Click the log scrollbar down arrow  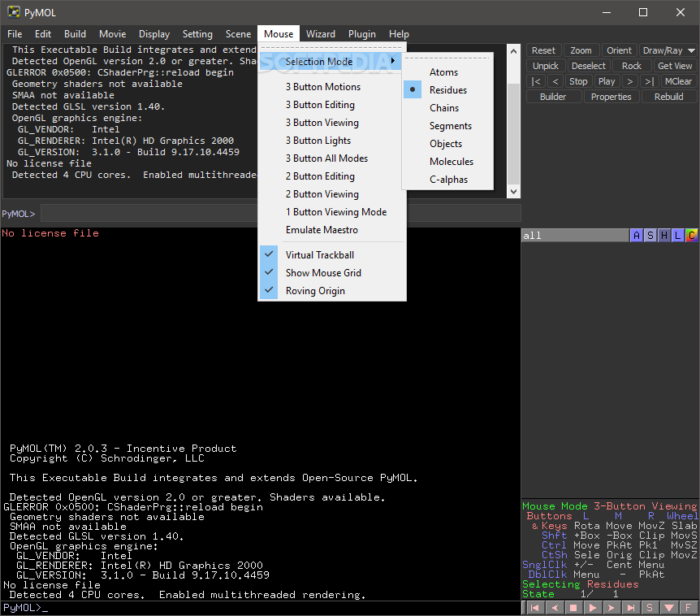513,192
